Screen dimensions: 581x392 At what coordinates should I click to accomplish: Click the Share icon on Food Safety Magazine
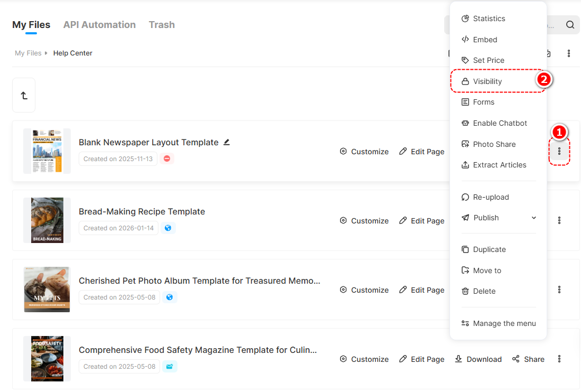(516, 359)
